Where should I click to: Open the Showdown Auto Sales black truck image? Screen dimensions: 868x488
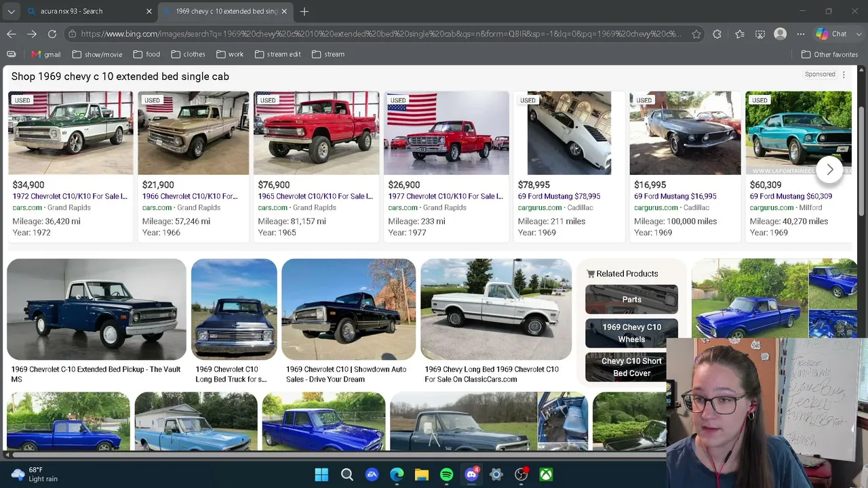click(349, 309)
